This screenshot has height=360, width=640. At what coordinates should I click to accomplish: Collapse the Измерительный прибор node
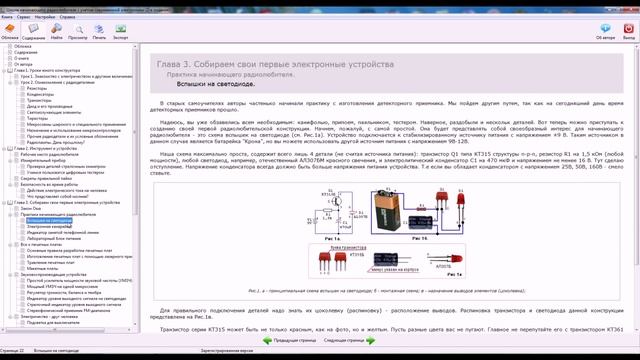11,161
